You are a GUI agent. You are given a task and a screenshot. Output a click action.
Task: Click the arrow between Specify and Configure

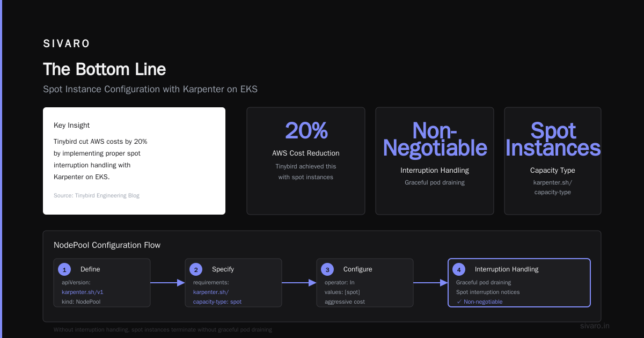pyautogui.click(x=299, y=283)
